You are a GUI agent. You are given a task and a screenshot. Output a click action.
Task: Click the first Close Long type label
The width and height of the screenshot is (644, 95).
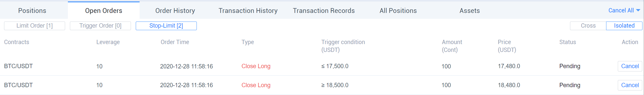(x=256, y=66)
